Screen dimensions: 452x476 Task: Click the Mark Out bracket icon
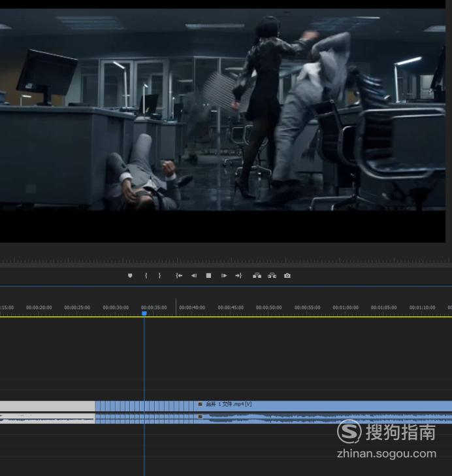(159, 276)
